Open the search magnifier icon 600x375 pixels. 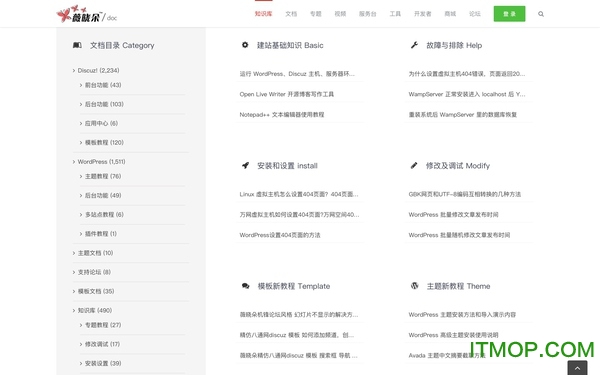click(541, 14)
